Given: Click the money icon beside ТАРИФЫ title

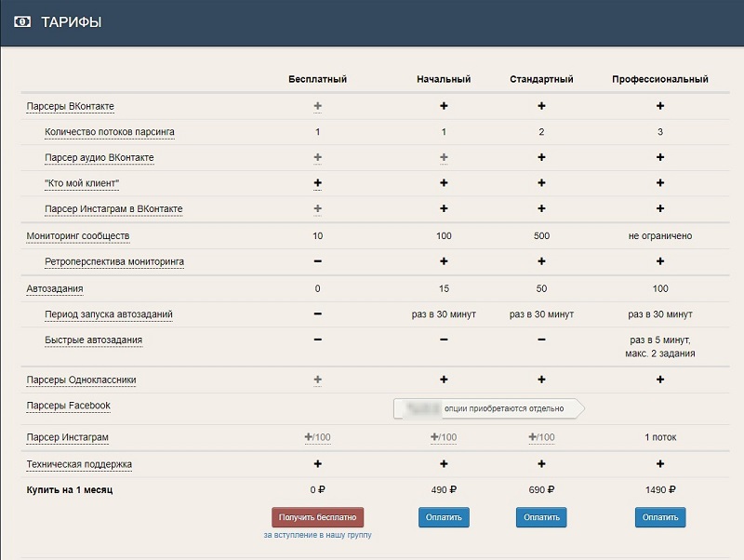Looking at the screenshot, I should tap(22, 21).
